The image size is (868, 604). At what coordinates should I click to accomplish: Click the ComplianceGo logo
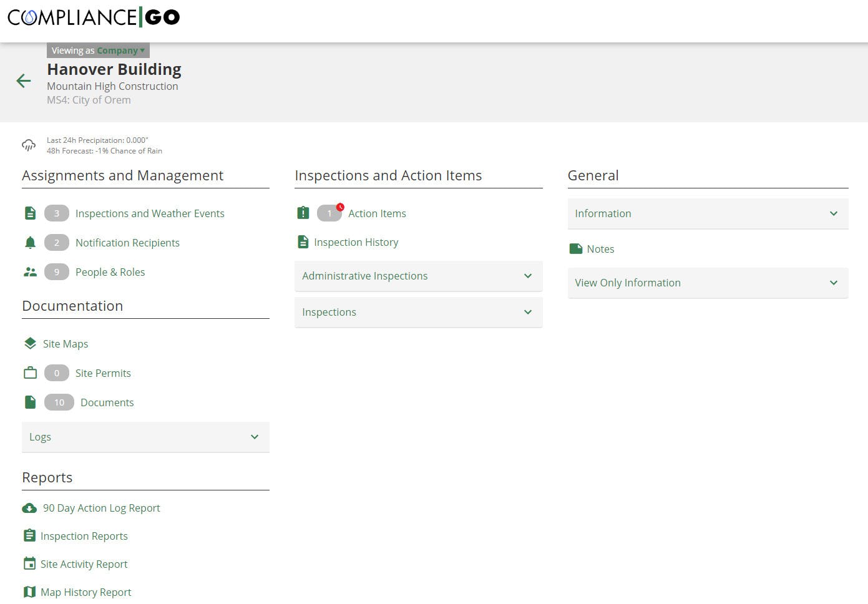pos(92,17)
